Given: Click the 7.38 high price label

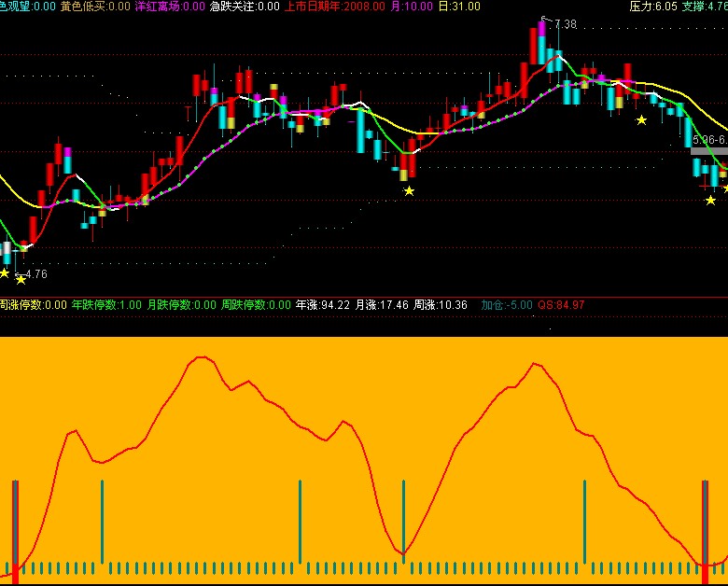Looking at the screenshot, I should [x=566, y=24].
